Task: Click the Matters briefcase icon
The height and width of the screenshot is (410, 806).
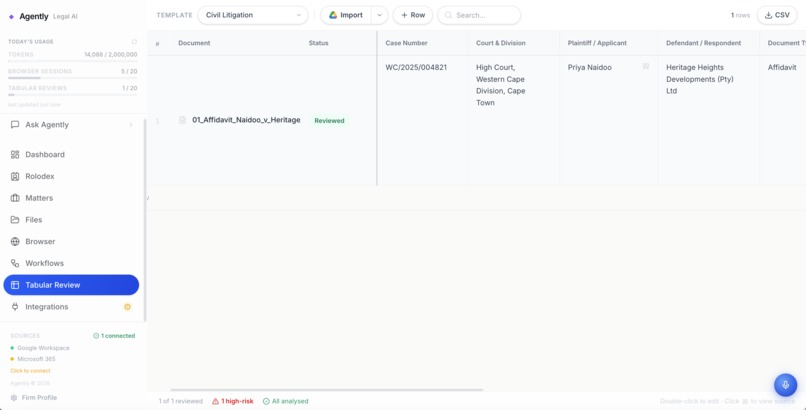Action: (x=15, y=198)
